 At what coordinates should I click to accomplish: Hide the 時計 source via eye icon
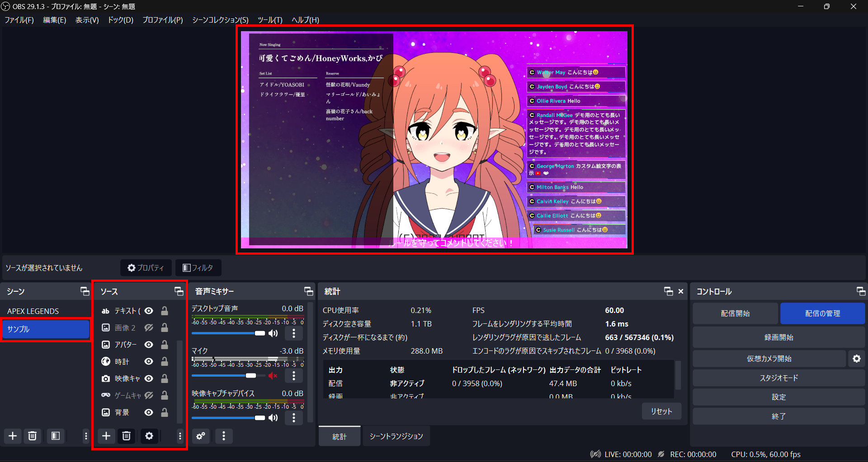tap(149, 361)
